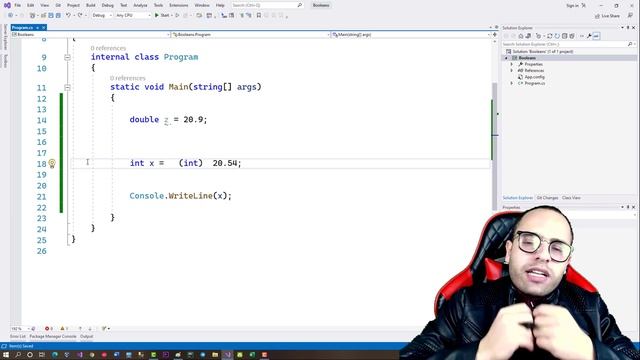This screenshot has width=640, height=360.
Task: Open the Main(string[] args) member dropdown
Action: pos(411,35)
